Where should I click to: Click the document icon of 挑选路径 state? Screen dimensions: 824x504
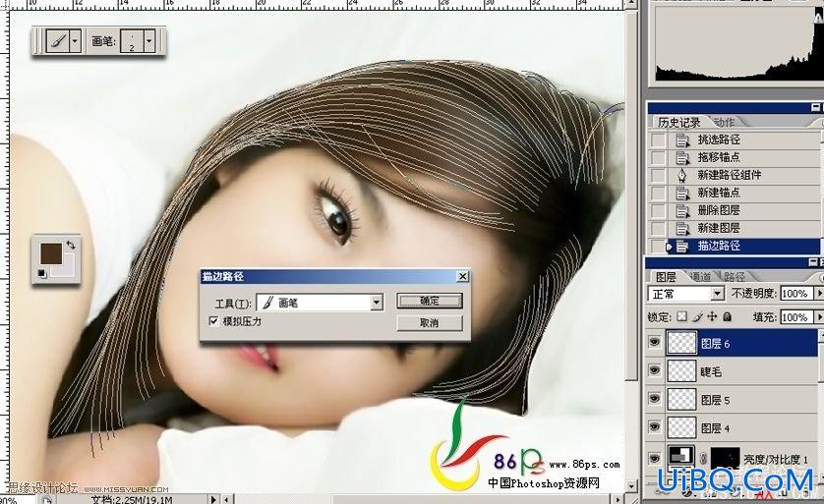(x=682, y=140)
